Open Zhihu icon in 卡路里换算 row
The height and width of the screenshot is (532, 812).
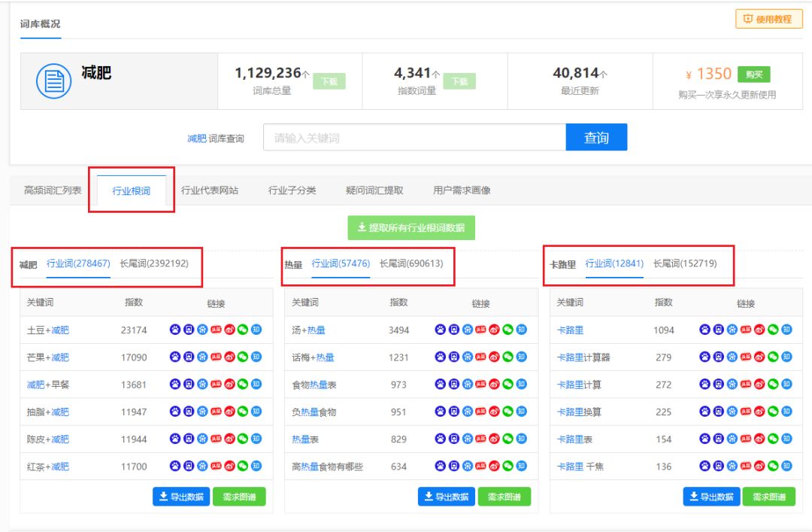(786, 412)
